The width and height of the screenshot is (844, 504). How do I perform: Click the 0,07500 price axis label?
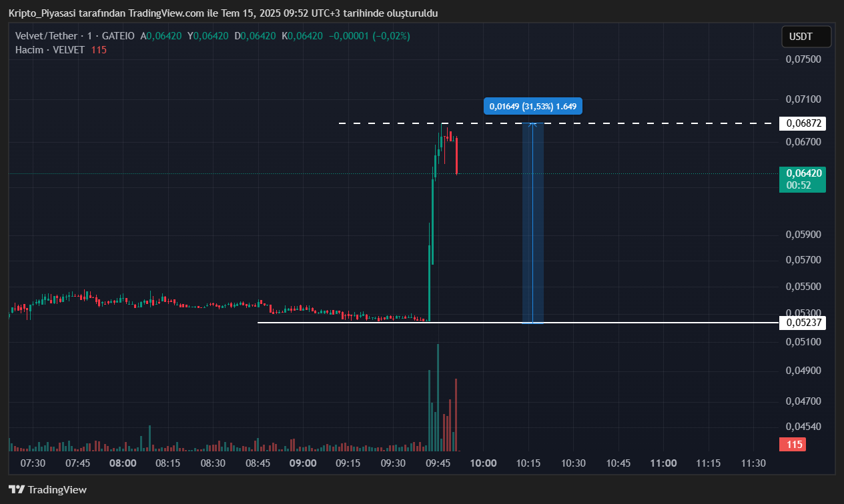click(803, 59)
